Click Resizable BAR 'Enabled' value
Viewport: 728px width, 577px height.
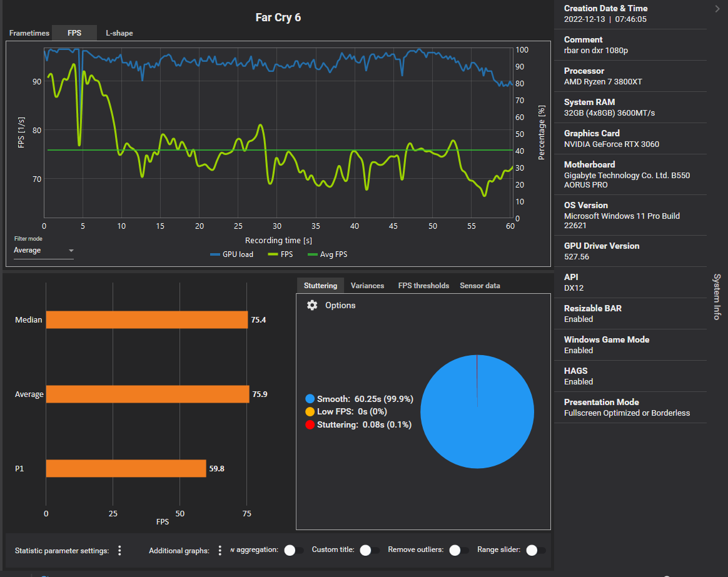(x=578, y=319)
